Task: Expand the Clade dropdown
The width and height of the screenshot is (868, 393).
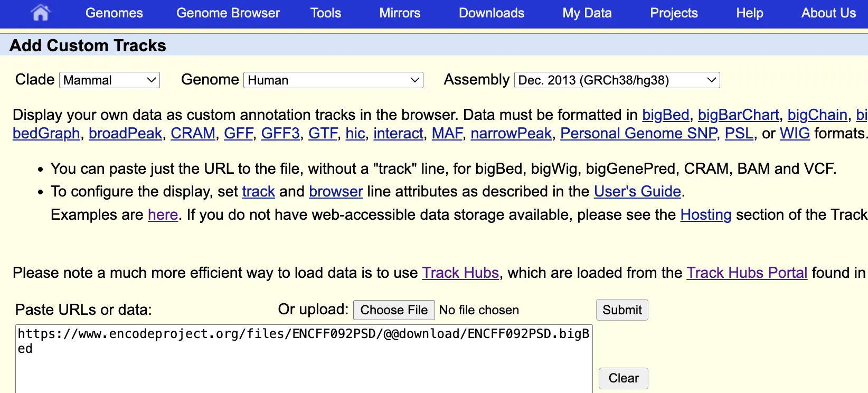Action: point(109,80)
